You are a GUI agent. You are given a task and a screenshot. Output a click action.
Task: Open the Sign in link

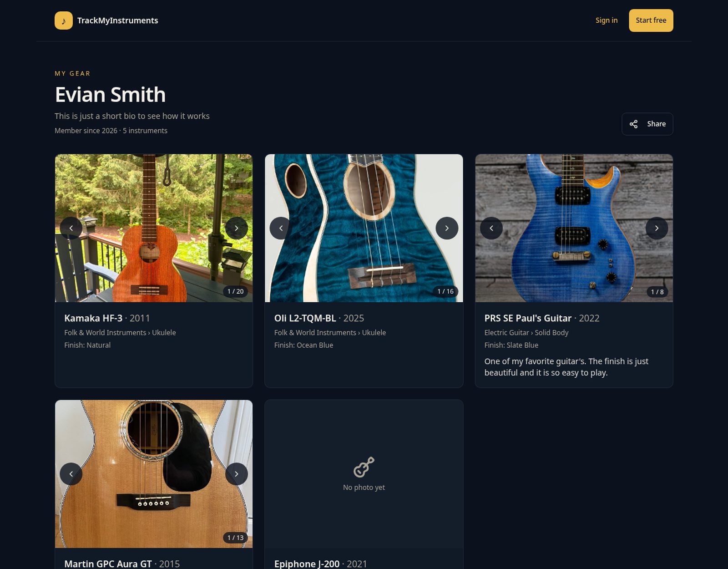point(607,20)
